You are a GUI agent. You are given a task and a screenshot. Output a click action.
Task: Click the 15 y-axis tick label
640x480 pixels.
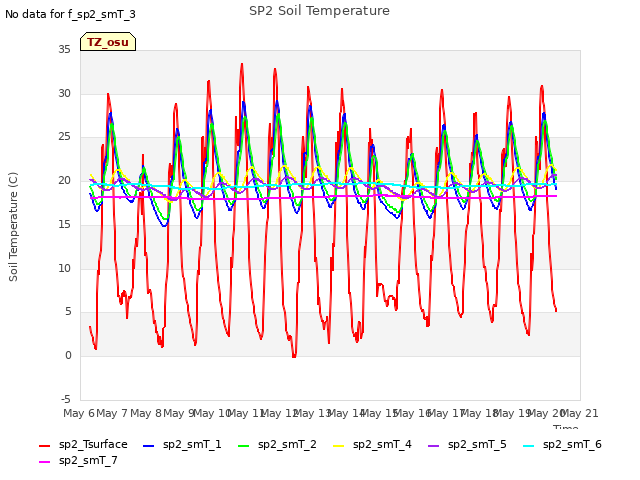(x=64, y=224)
